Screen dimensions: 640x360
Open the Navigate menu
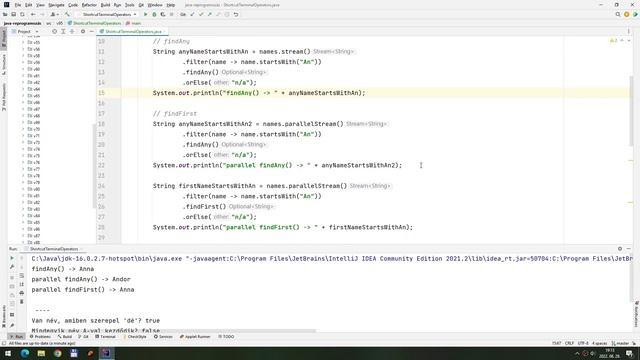pyautogui.click(x=56, y=5)
